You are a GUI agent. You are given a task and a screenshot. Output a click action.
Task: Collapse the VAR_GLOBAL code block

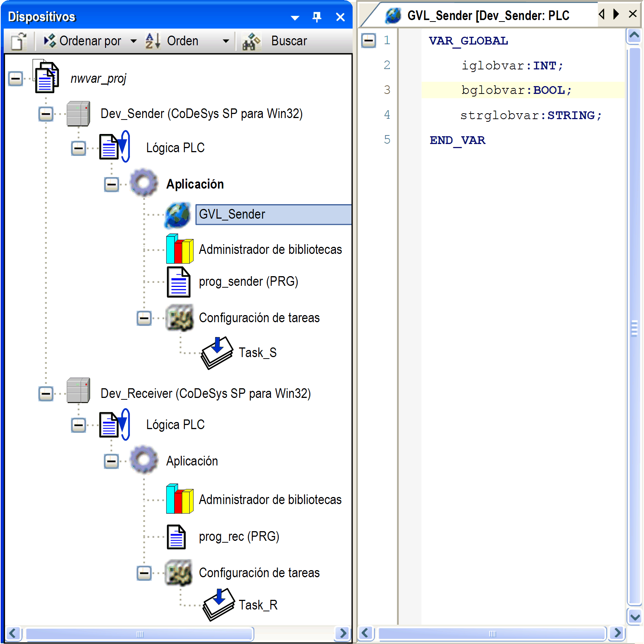(x=369, y=40)
